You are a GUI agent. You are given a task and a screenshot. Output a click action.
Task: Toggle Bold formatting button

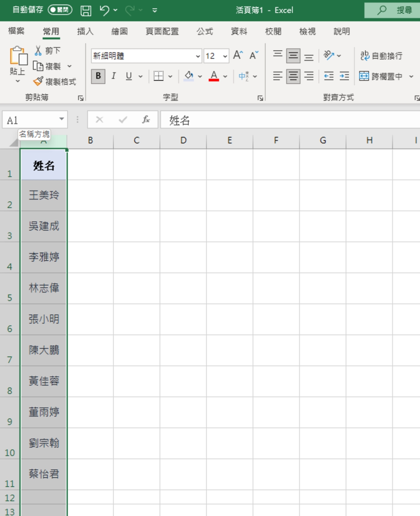[x=98, y=76]
